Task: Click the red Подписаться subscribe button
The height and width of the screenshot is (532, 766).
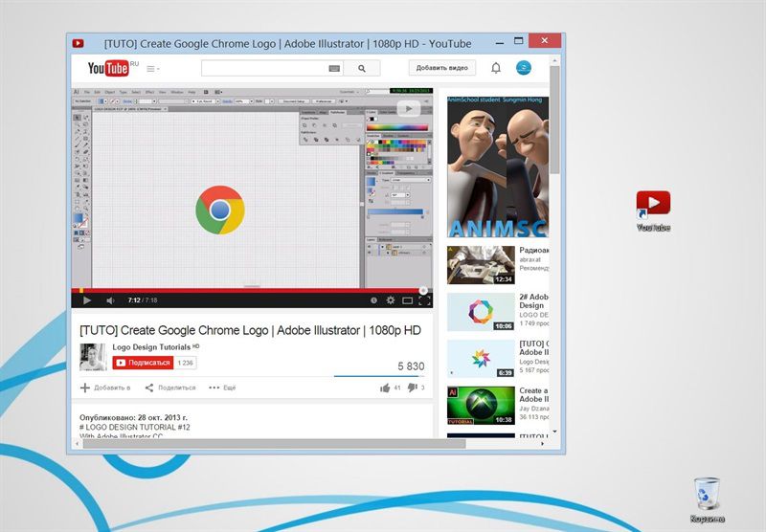Action: click(143, 363)
